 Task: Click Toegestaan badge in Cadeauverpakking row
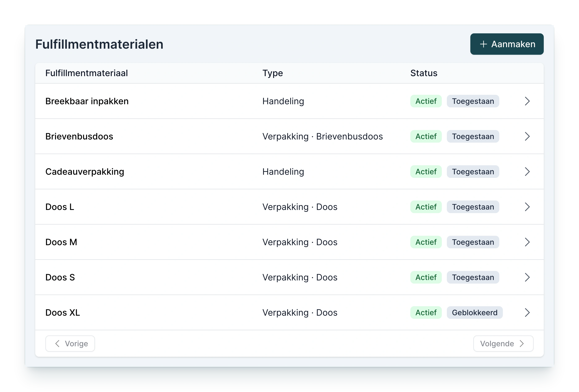[x=473, y=172]
